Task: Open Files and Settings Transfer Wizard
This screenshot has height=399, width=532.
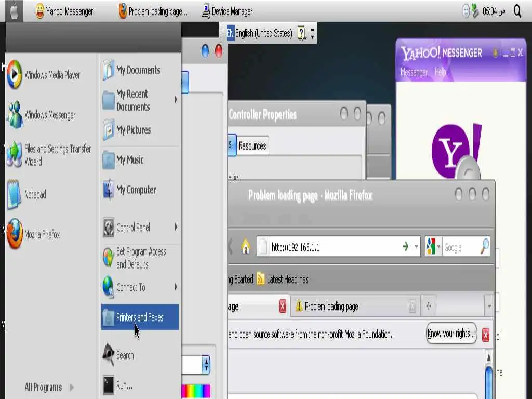Action: tap(49, 155)
